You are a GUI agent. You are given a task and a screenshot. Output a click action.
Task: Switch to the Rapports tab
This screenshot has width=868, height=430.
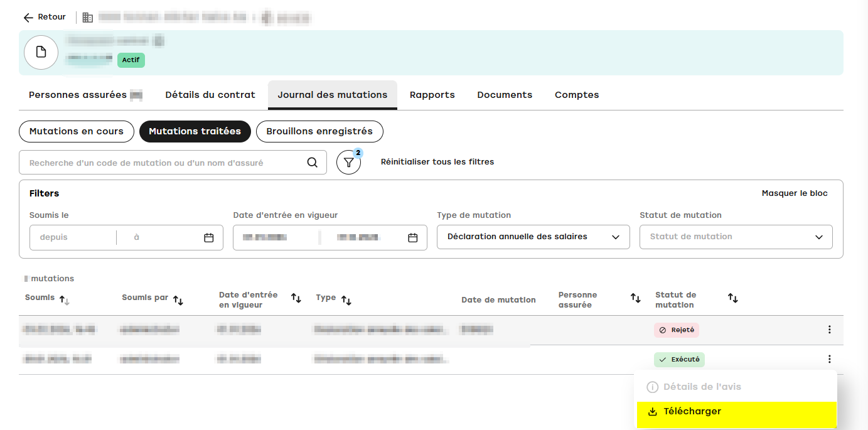pyautogui.click(x=432, y=95)
